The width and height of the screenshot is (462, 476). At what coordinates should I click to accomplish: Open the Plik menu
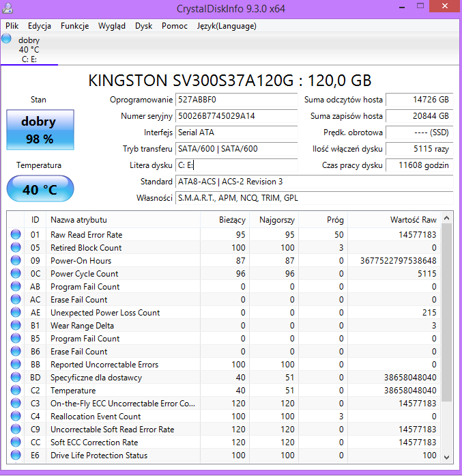click(12, 26)
